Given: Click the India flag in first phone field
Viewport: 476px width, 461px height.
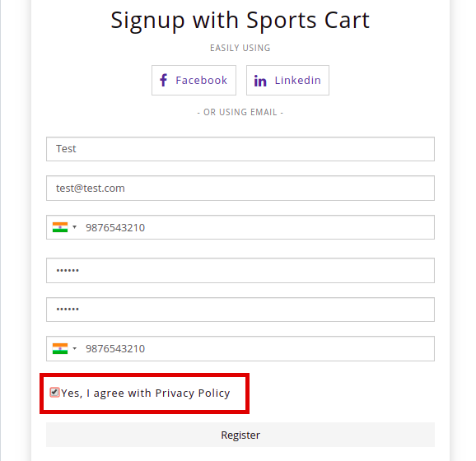Looking at the screenshot, I should pos(60,227).
